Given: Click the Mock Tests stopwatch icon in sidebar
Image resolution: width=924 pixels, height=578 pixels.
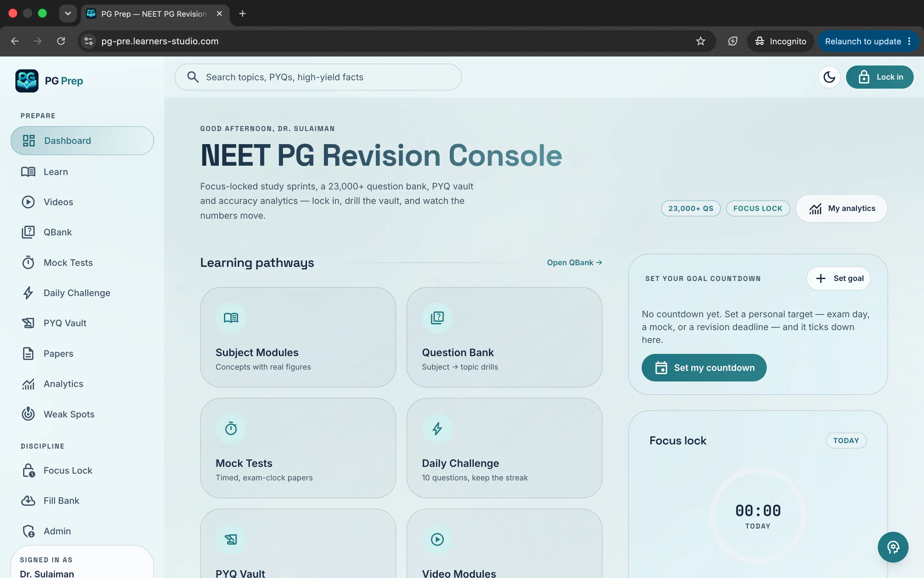Looking at the screenshot, I should click(x=28, y=263).
